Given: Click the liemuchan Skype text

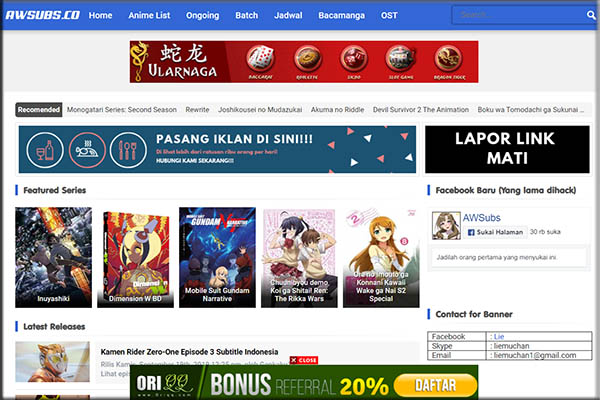Looking at the screenshot, I should (x=511, y=346).
